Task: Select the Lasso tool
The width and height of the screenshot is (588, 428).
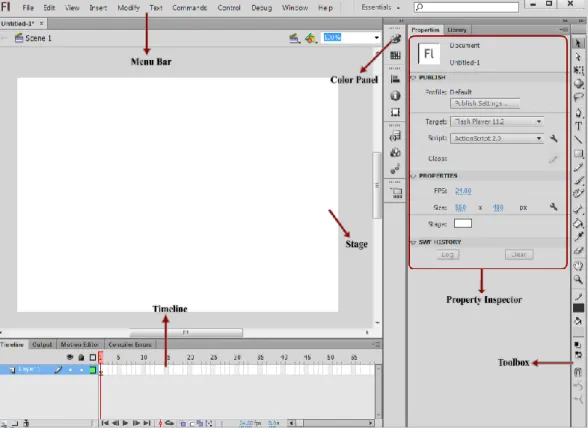Action: (x=578, y=97)
